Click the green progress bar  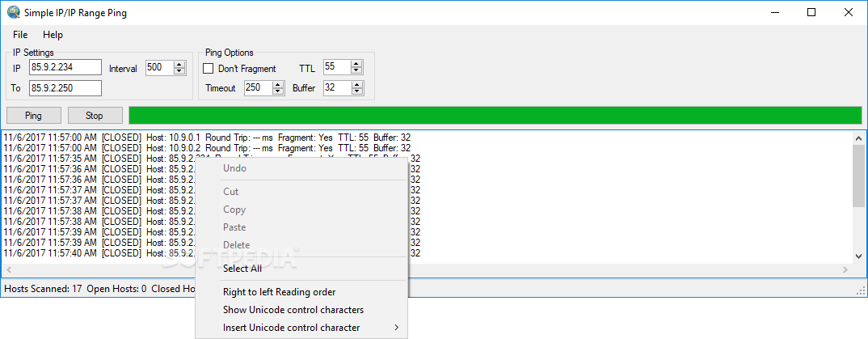495,115
